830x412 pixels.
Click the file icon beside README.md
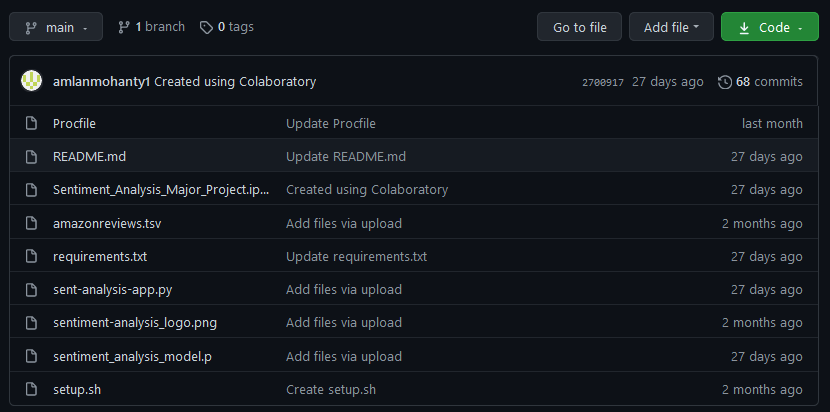tap(31, 157)
